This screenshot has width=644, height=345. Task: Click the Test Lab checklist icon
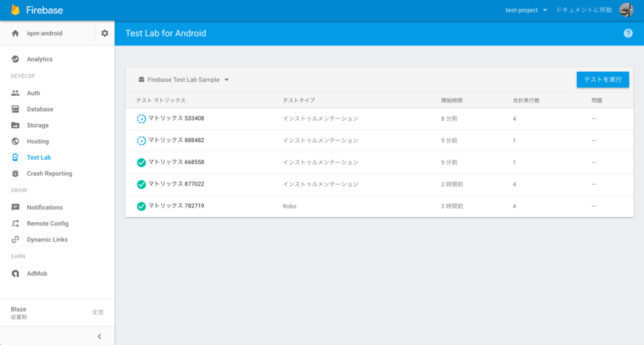pyautogui.click(x=15, y=157)
